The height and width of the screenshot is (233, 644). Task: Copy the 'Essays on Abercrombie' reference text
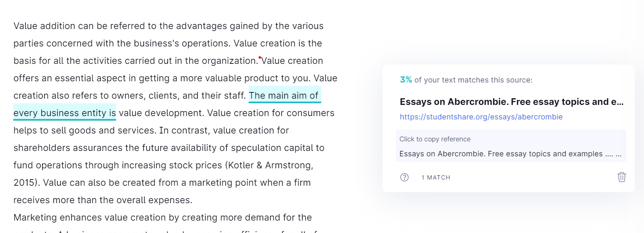click(511, 154)
